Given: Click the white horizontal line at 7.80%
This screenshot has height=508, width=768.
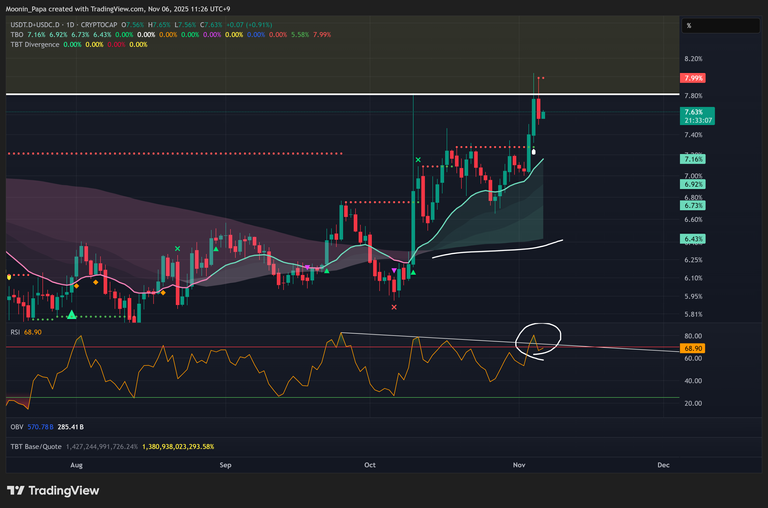Looking at the screenshot, I should [x=300, y=94].
